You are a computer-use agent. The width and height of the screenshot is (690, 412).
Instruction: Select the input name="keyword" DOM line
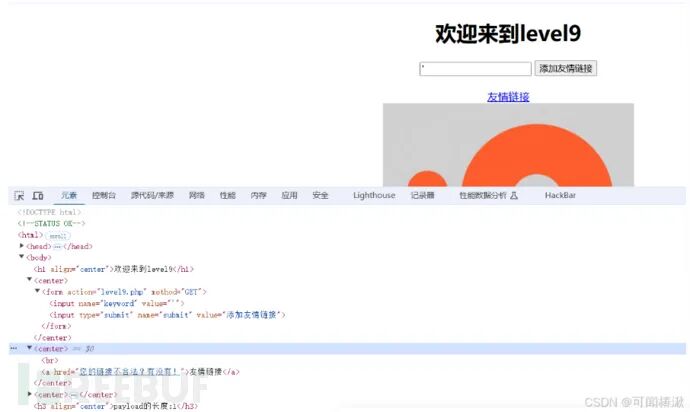(x=117, y=303)
